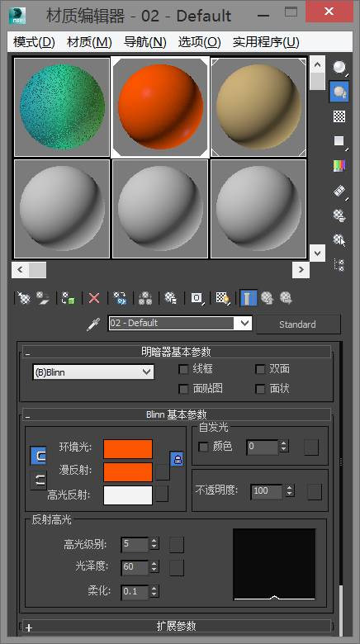This screenshot has width=360, height=644.
Task: Collapse the 明暗器基本参数 rollout
Action: click(177, 352)
